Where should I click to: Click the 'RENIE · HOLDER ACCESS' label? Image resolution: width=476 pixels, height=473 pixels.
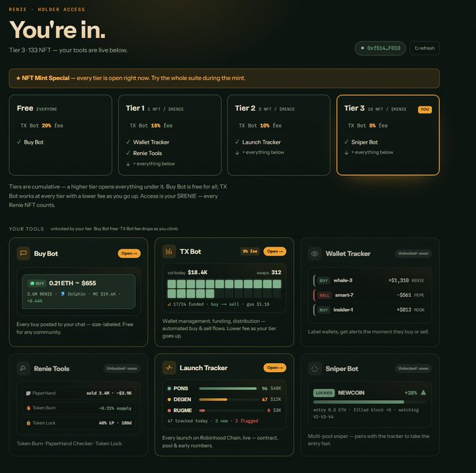(47, 9)
